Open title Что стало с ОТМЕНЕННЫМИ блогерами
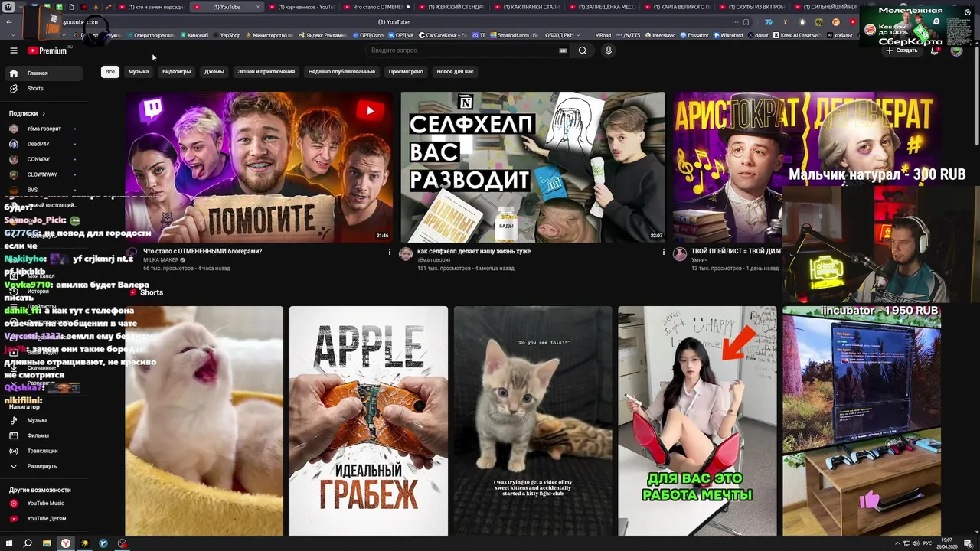The width and height of the screenshot is (980, 551). point(203,251)
